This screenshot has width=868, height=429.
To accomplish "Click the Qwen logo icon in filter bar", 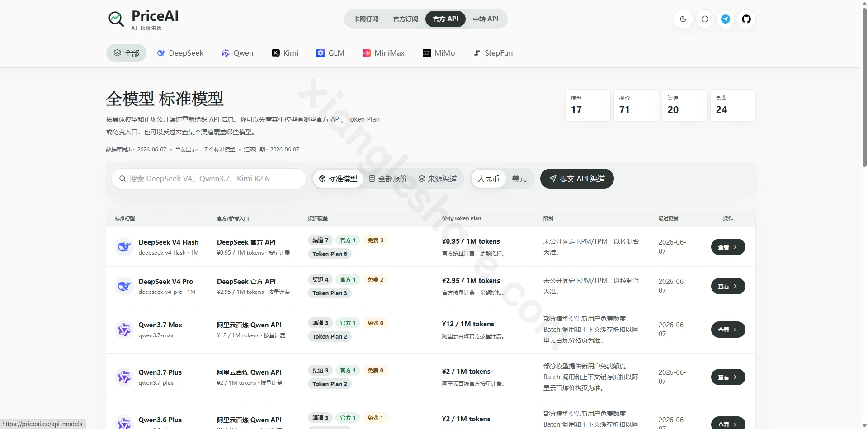I will point(225,53).
